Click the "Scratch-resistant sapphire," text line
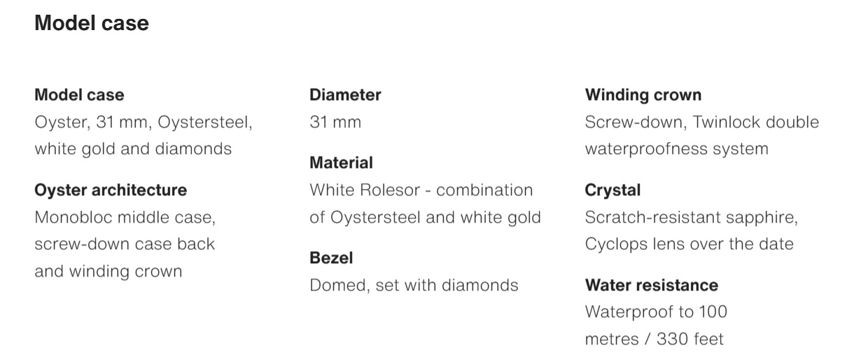Screen dimensions: 868x364 [x=691, y=217]
